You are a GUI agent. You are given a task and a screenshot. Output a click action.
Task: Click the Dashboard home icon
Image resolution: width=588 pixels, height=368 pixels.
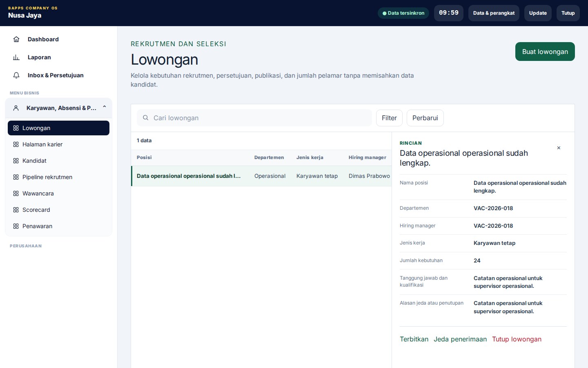[x=16, y=39]
